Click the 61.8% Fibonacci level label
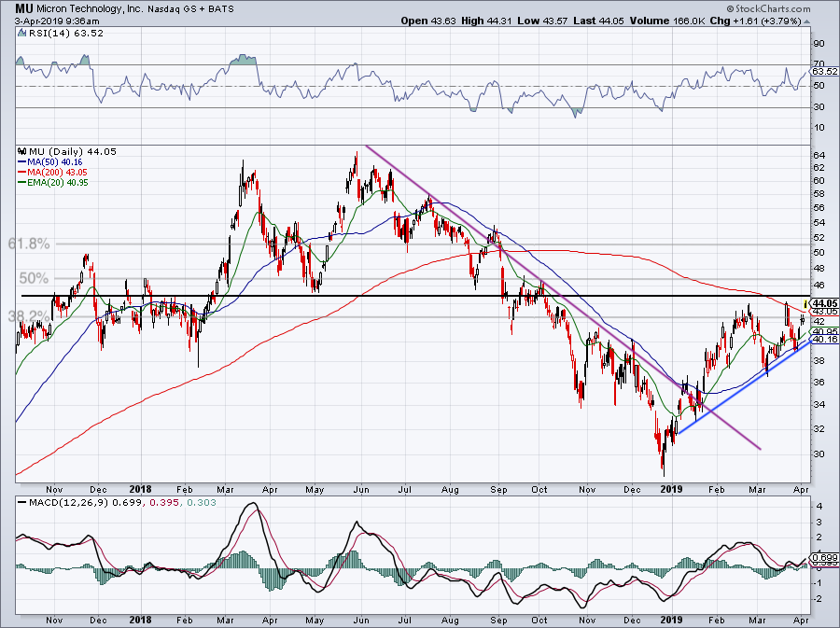 [28, 244]
